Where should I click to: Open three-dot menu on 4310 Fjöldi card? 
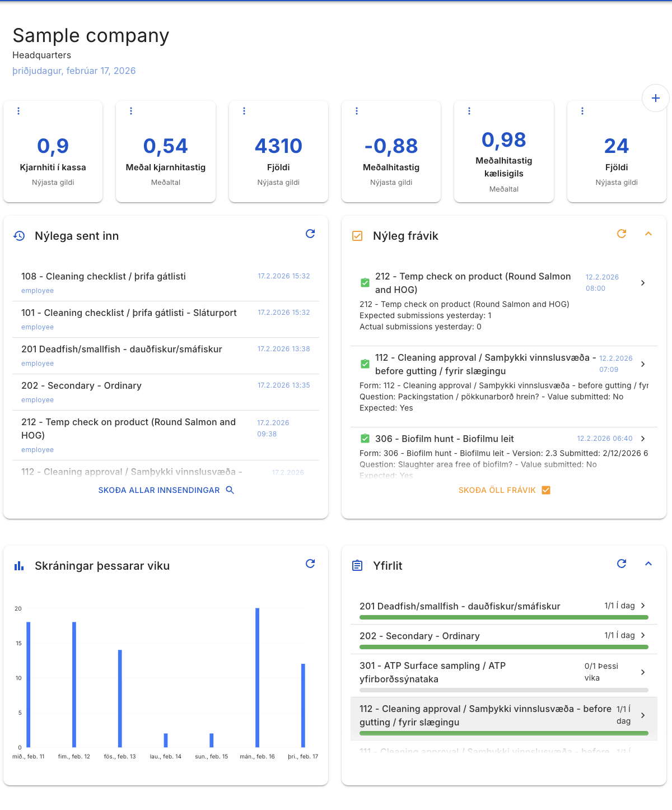pyautogui.click(x=244, y=111)
